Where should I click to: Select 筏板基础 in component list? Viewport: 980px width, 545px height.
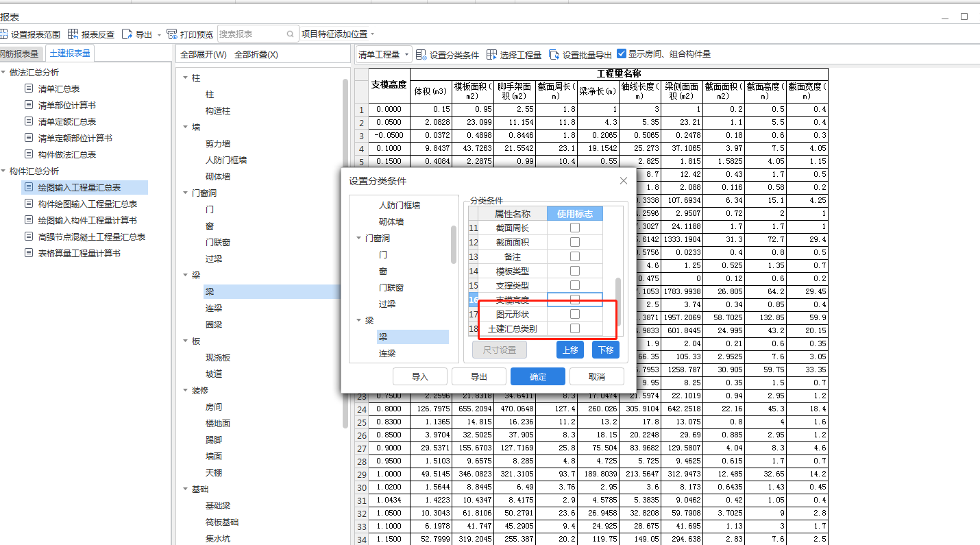point(222,522)
